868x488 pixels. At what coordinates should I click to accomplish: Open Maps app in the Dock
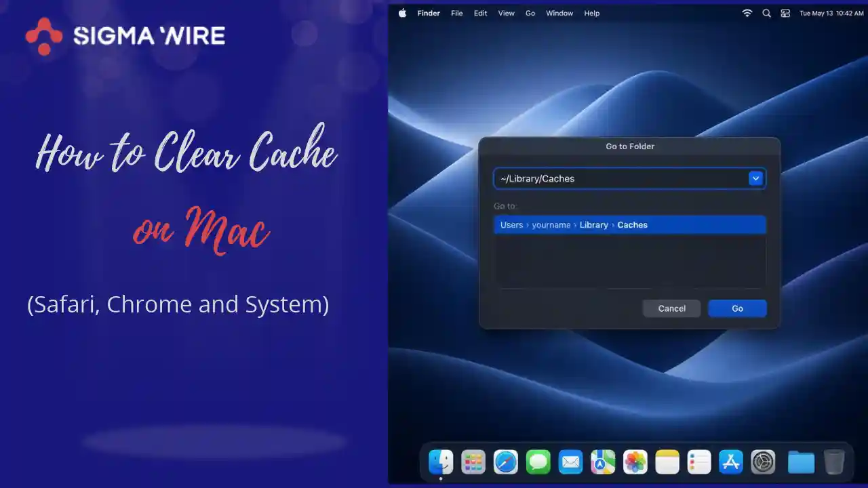603,462
